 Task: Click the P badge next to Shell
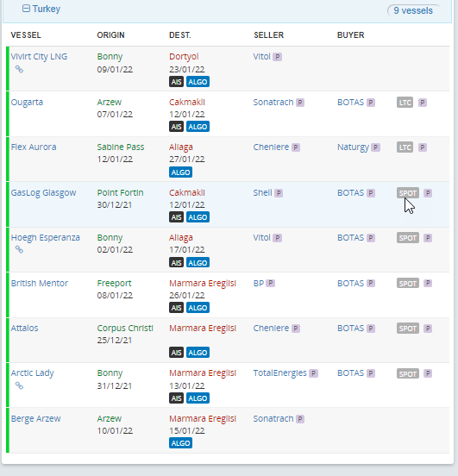pos(279,193)
